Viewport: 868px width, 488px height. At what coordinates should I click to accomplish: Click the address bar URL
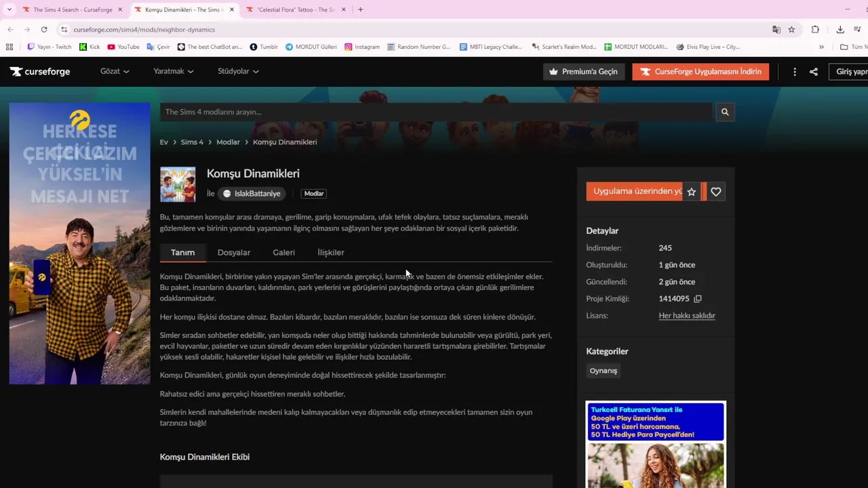point(144,29)
